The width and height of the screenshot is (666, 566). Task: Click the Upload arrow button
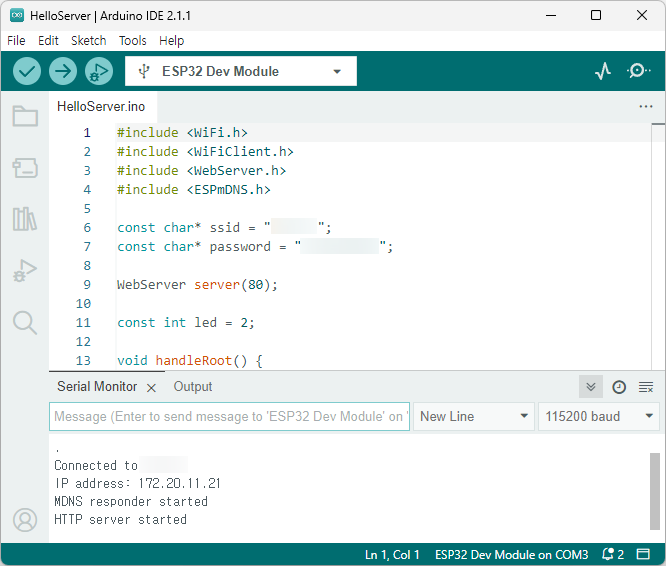point(63,71)
